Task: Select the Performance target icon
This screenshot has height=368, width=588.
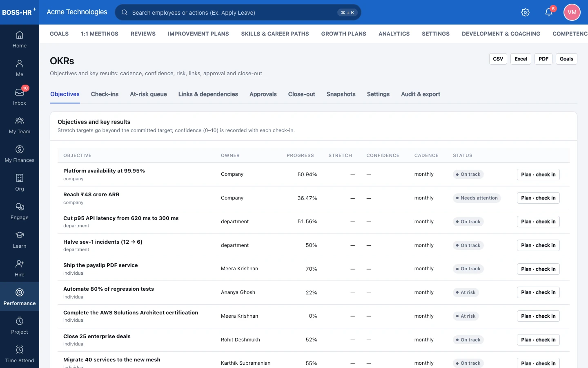Action: (20, 292)
